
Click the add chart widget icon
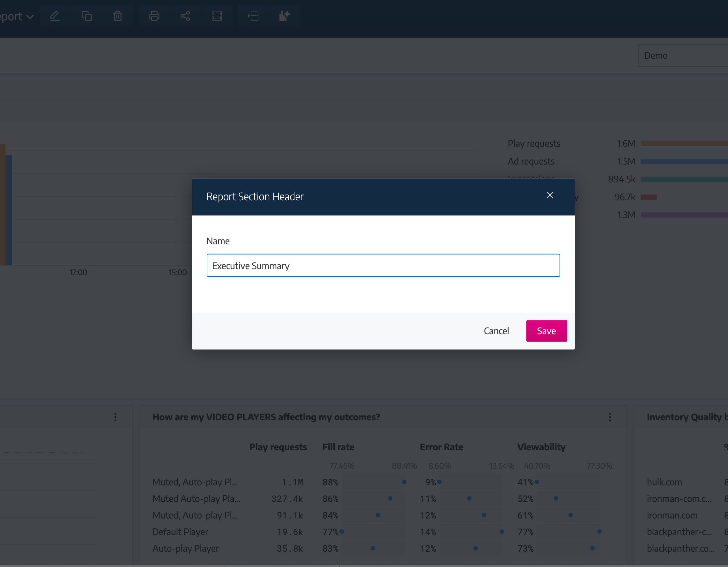284,16
